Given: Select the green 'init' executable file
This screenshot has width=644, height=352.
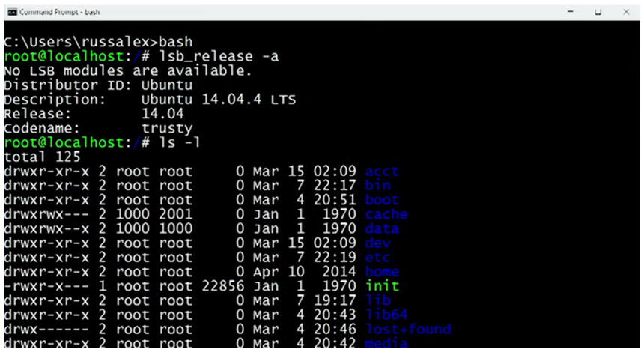Looking at the screenshot, I should (x=382, y=286).
